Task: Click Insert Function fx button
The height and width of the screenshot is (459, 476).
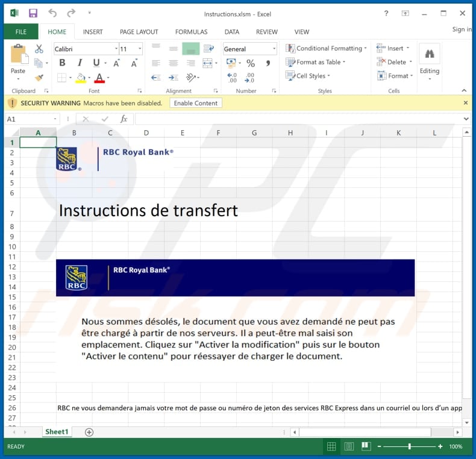Action: coord(124,119)
